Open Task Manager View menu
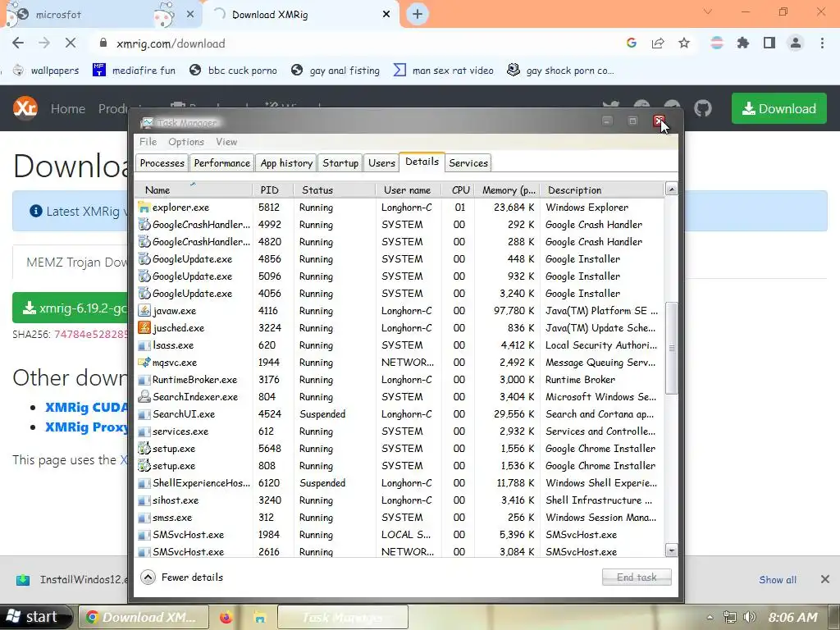 coord(226,142)
